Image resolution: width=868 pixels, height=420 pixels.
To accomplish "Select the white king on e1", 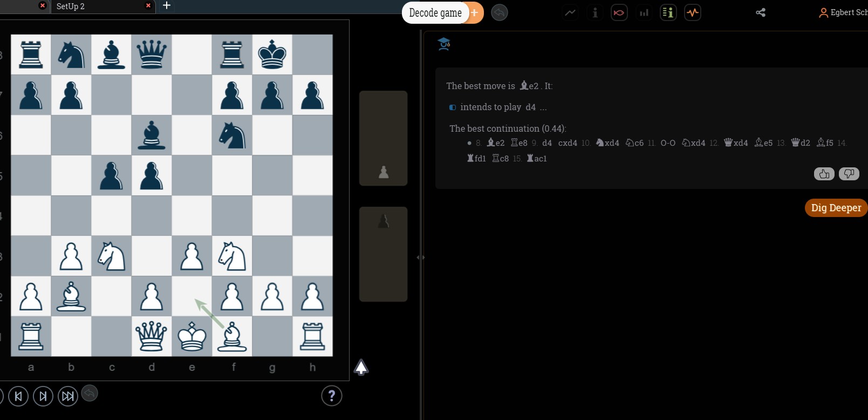I will pos(192,336).
